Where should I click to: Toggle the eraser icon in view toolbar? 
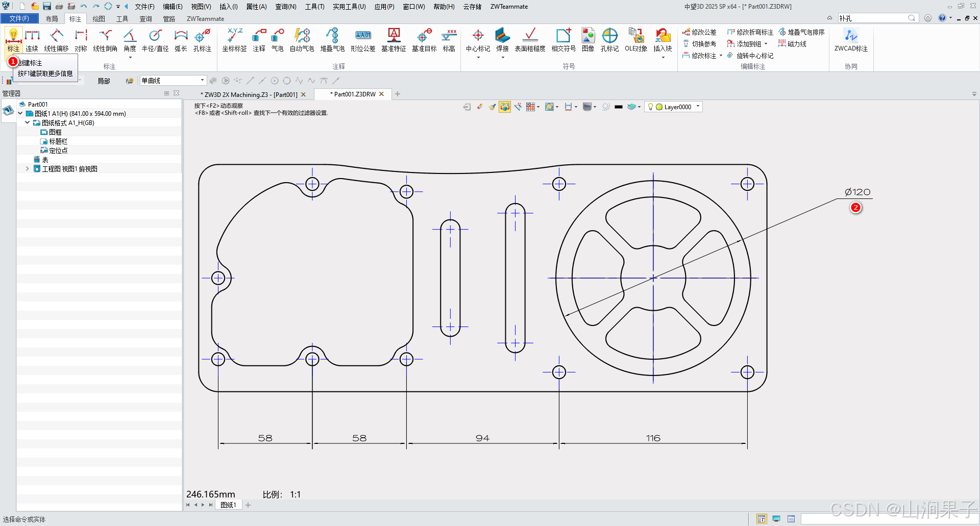479,107
